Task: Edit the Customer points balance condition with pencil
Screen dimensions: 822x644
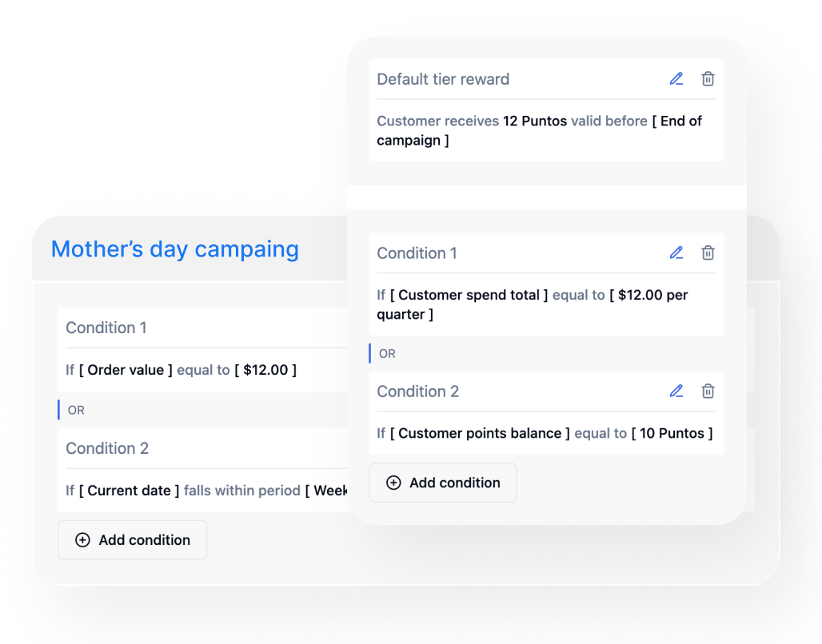Action: pos(676,391)
